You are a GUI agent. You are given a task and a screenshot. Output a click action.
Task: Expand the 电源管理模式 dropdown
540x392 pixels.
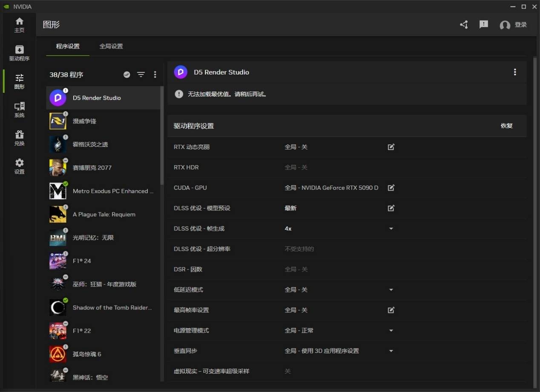(391, 331)
